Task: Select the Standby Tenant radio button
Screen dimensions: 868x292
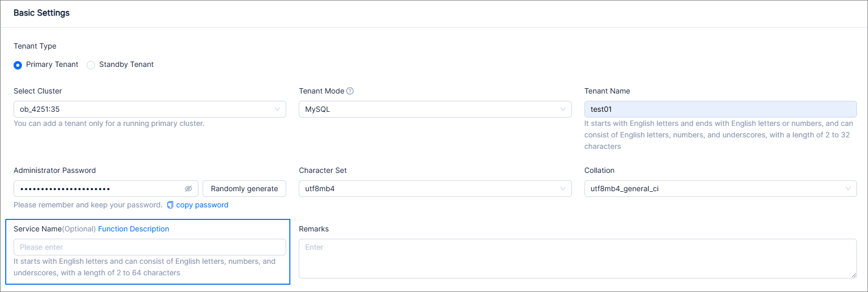Action: [91, 65]
